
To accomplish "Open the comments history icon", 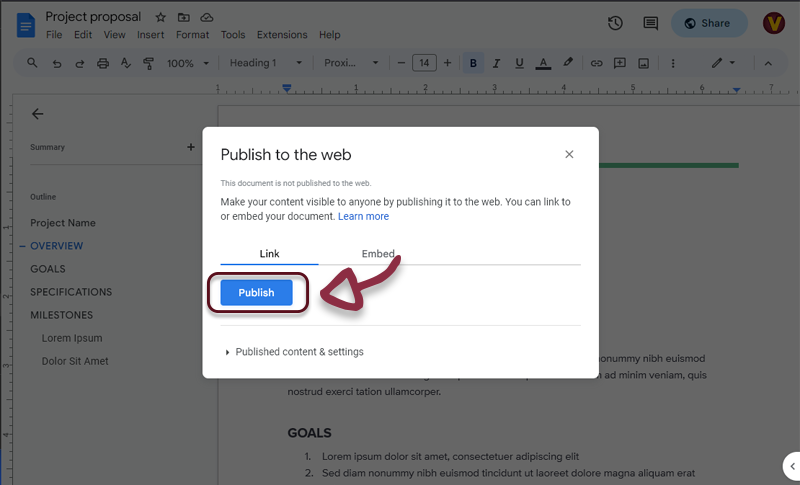I will (650, 23).
